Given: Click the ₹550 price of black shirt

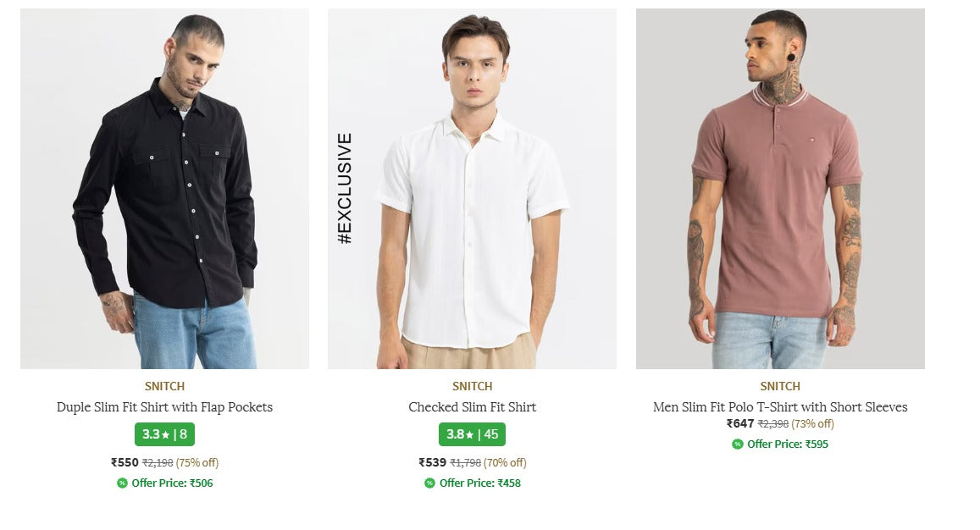Looking at the screenshot, I should (x=125, y=462).
